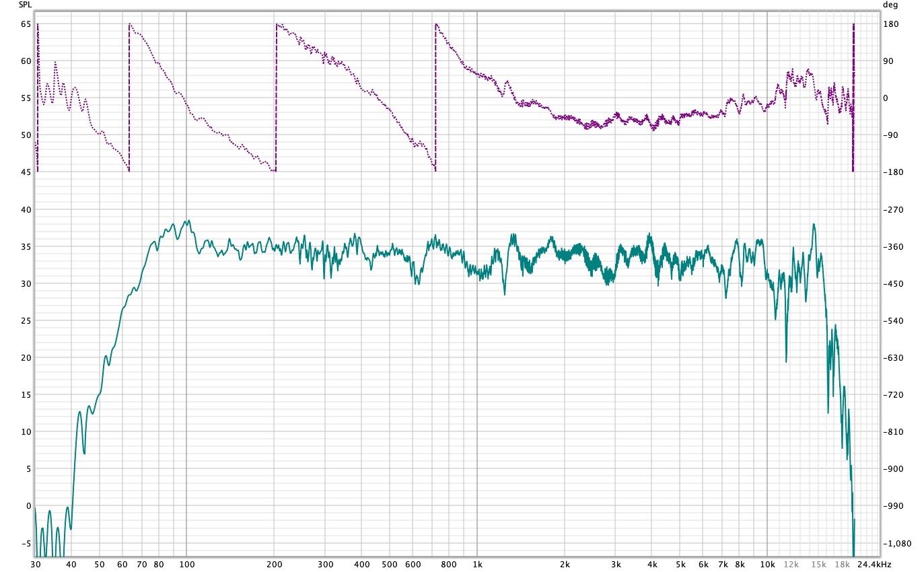924x572 pixels.
Task: Click the -540 degree phase axis label
Action: [892, 321]
